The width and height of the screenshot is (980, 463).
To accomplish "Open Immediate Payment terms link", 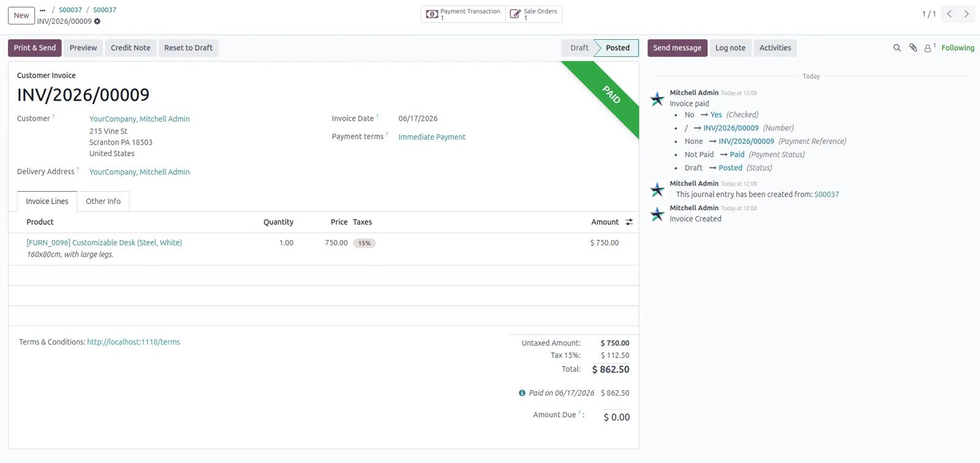I will pos(432,137).
